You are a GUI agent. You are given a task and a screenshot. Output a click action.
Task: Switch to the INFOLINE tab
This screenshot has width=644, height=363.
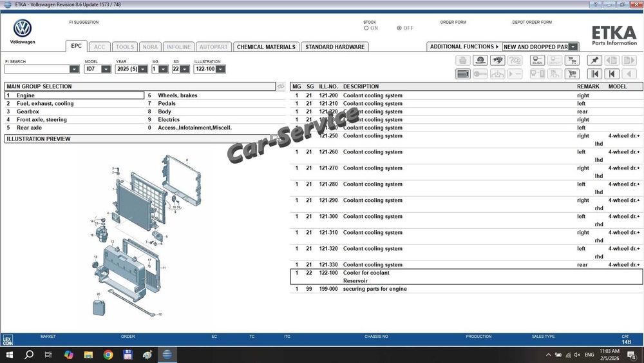(178, 47)
